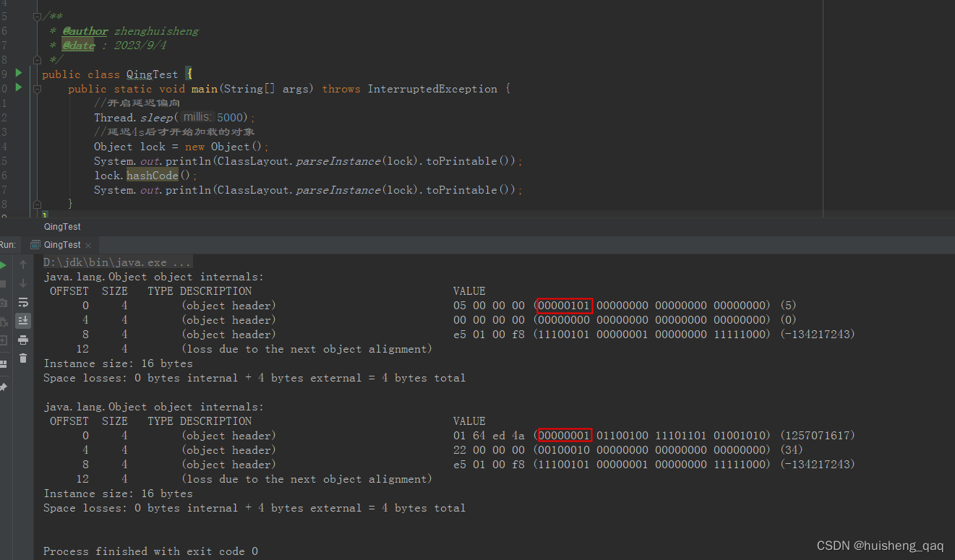Click InterruptedException in main signature
This screenshot has height=560, width=955.
432,89
